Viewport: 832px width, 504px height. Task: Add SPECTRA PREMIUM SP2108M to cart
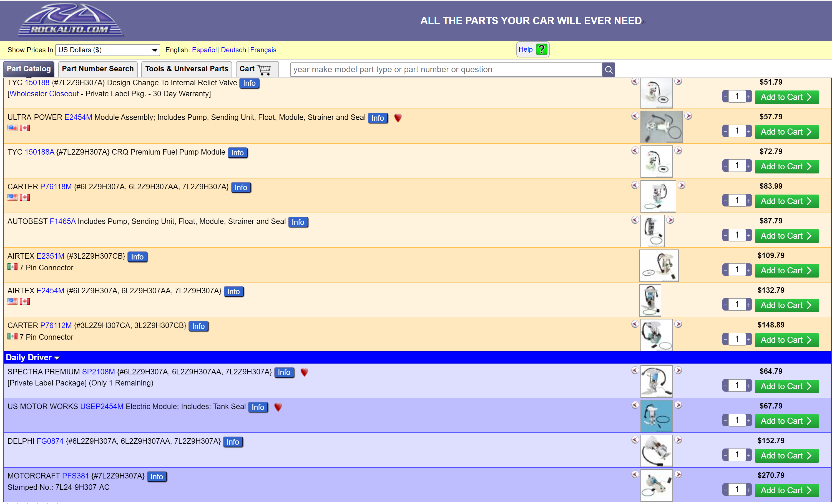point(787,386)
